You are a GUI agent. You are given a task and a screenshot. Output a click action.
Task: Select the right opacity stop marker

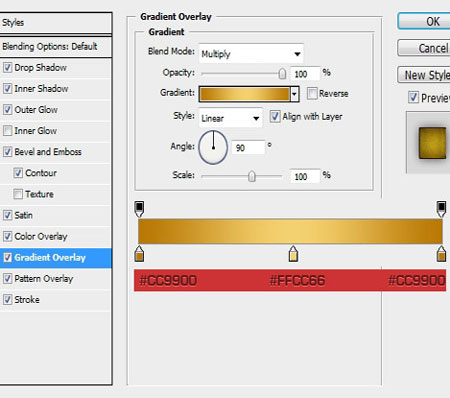pos(441,209)
